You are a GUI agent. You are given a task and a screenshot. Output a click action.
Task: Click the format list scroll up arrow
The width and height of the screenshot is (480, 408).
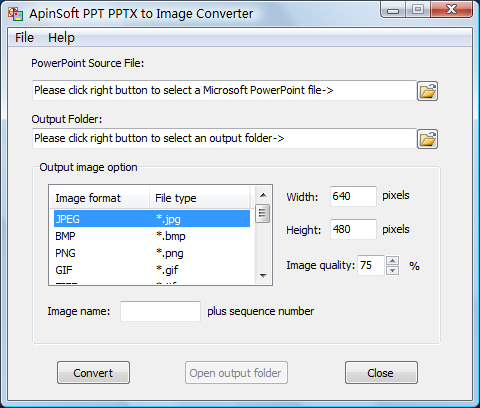click(263, 195)
